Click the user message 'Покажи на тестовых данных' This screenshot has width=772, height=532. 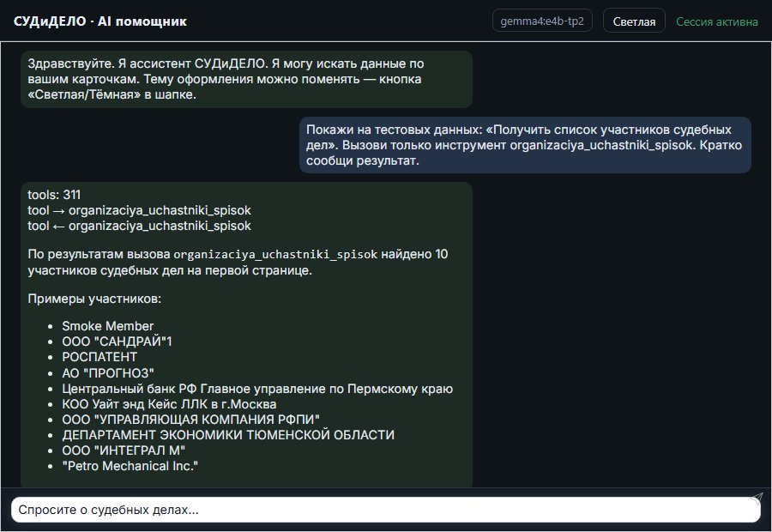(x=525, y=145)
